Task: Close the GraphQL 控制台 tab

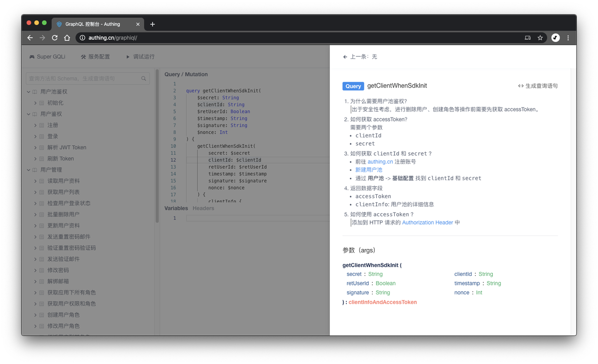Action: [138, 24]
